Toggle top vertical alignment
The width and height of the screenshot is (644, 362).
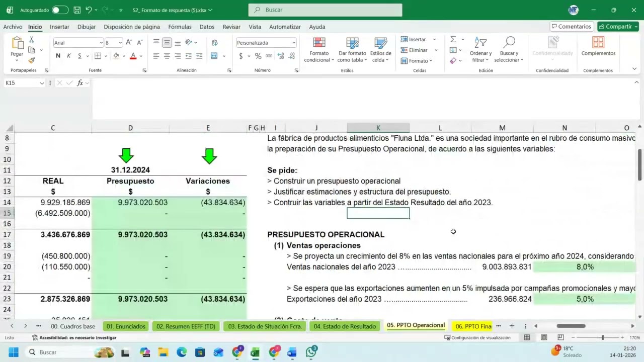(x=156, y=43)
